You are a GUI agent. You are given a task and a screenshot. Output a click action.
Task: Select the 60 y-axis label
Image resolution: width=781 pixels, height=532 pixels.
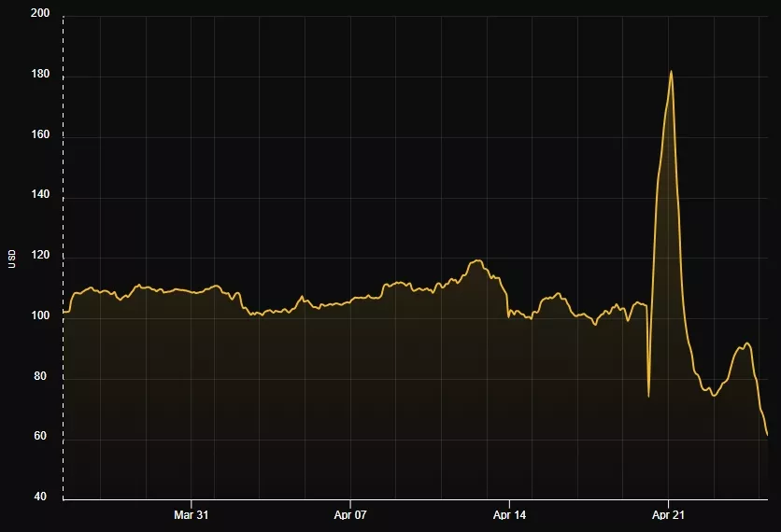tap(40, 436)
